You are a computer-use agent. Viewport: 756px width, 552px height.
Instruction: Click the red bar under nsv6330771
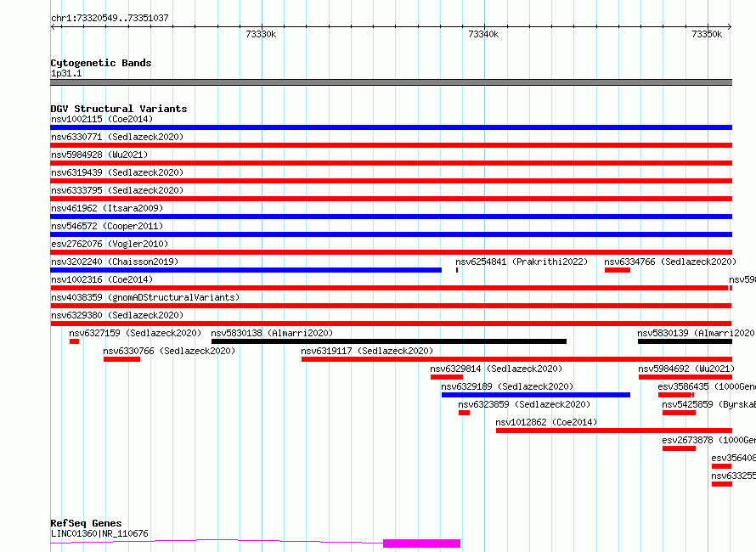tap(391, 145)
